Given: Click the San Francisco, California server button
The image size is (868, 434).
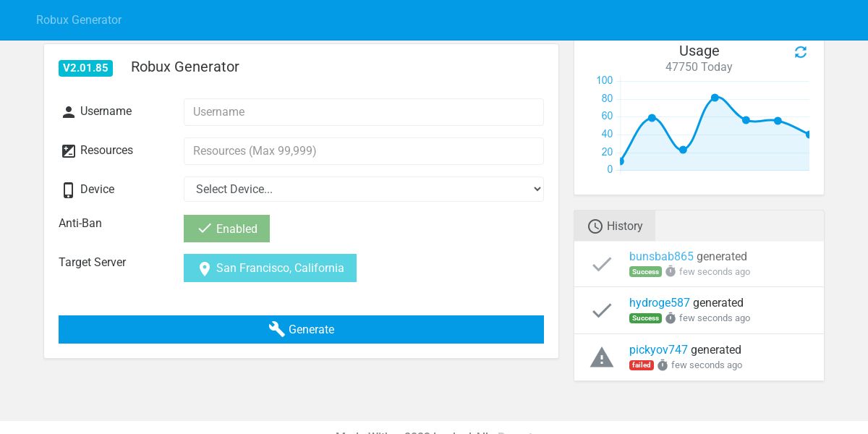Looking at the screenshot, I should tap(270, 268).
